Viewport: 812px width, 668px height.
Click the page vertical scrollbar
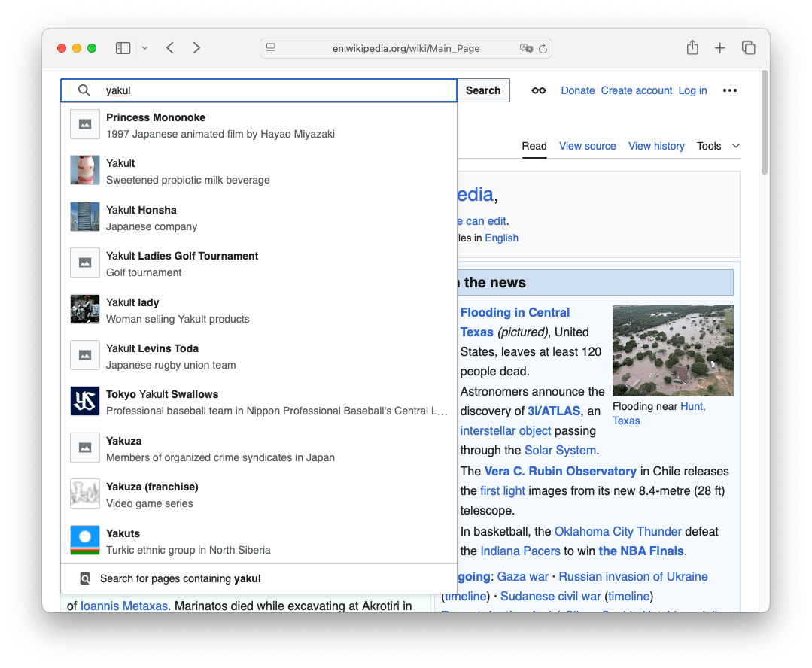(x=765, y=122)
